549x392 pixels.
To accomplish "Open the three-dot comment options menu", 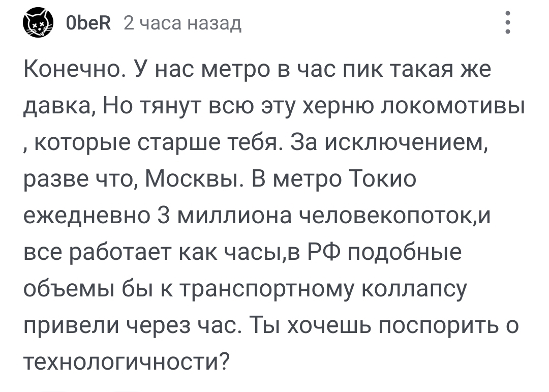I will (508, 23).
